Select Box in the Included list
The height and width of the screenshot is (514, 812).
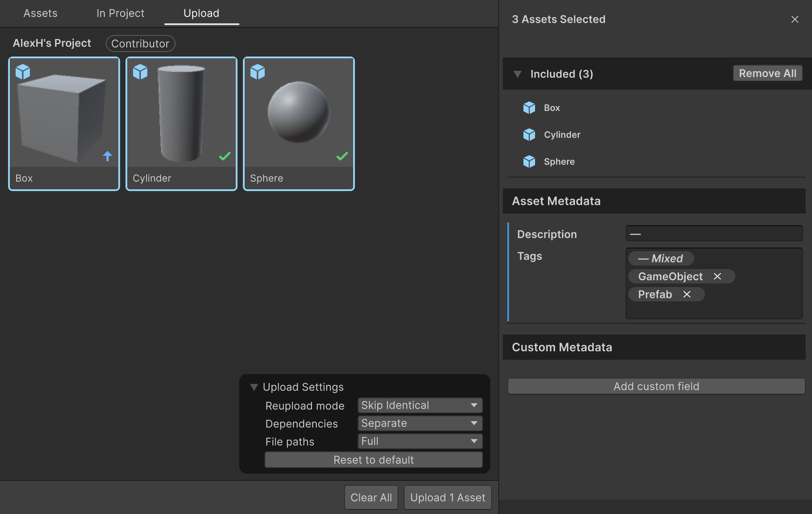tap(552, 108)
